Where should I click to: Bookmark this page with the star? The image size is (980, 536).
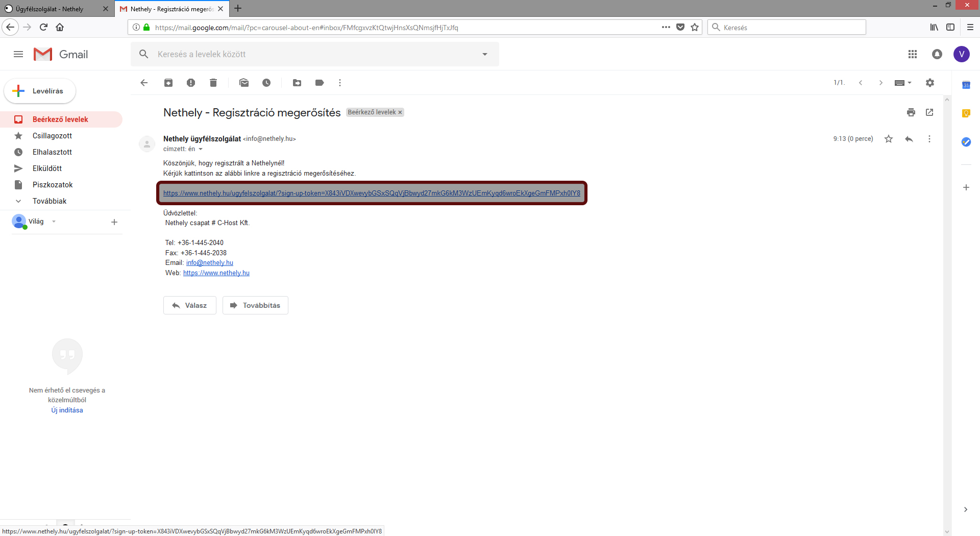695,28
